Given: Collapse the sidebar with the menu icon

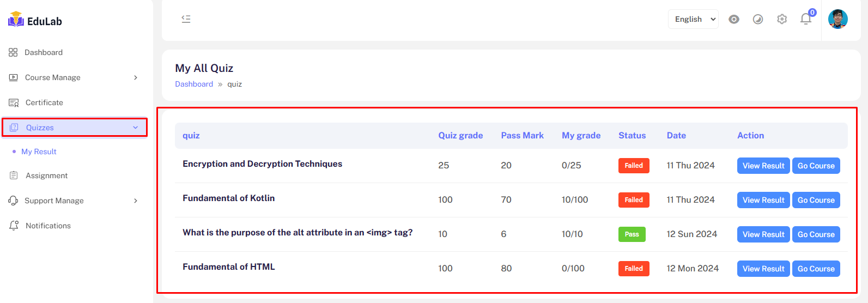Looking at the screenshot, I should click(x=186, y=19).
